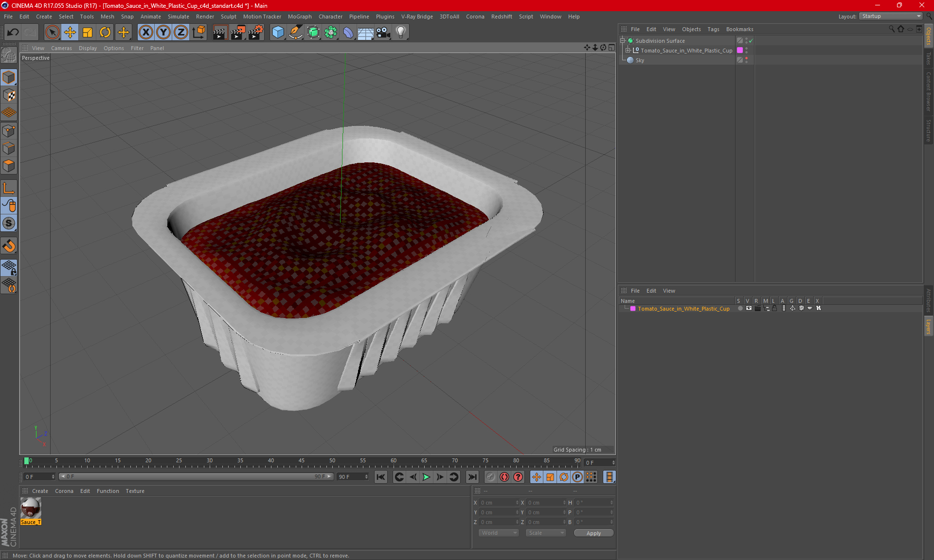The height and width of the screenshot is (560, 934).
Task: Adjust timeline right frame field stepper
Action: coord(613,463)
